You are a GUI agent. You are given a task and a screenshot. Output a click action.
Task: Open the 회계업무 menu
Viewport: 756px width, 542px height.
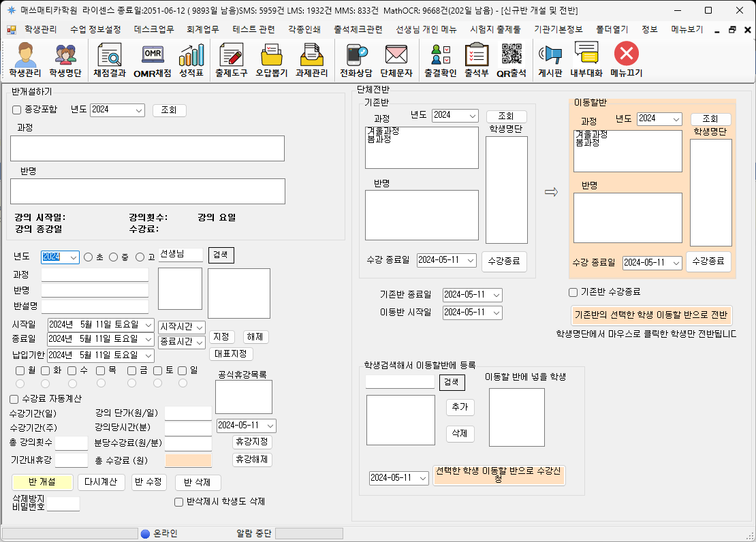(203, 29)
